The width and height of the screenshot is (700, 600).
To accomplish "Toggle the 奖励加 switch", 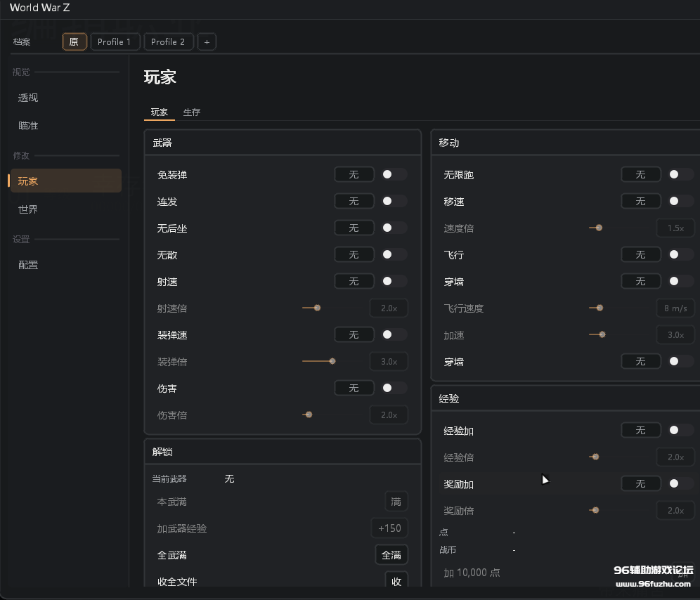I will pyautogui.click(x=681, y=483).
